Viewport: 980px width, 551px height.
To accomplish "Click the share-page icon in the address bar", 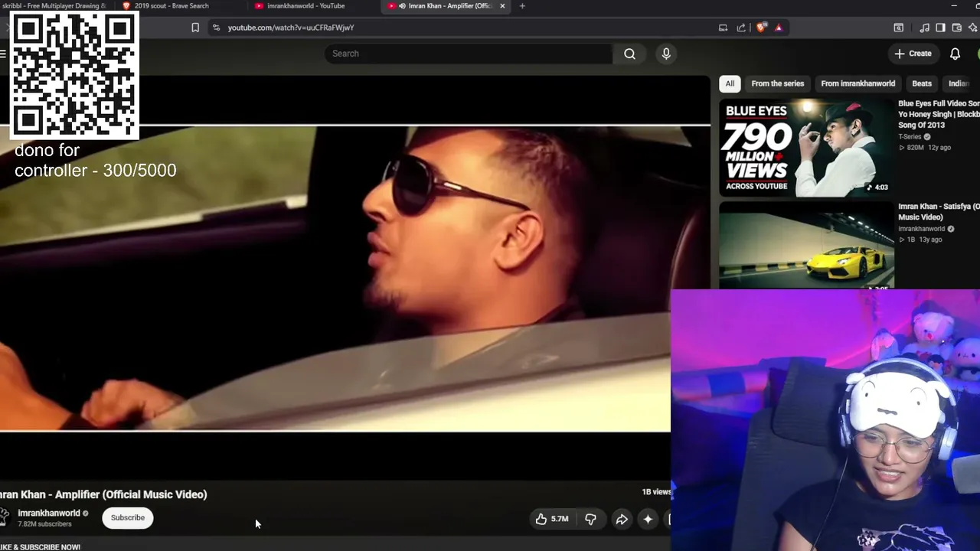I will [x=741, y=28].
